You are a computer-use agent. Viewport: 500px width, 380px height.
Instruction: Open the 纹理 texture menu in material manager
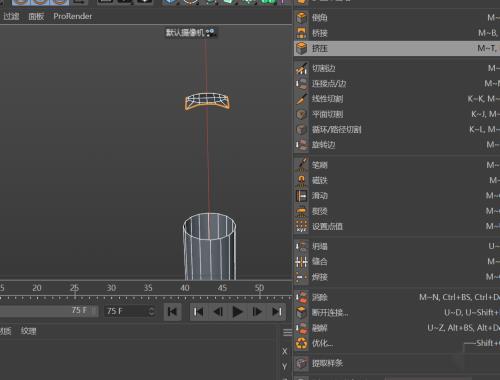28,331
